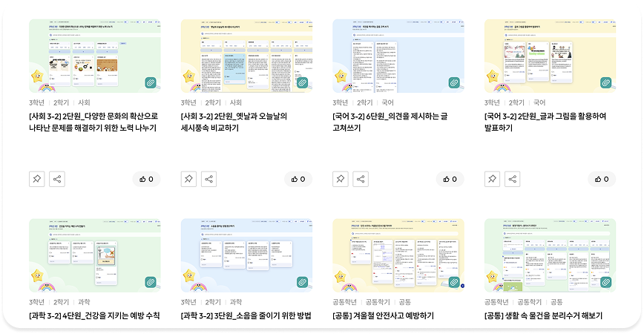Open the 다양한 문화의 확산 thumbnail

click(95, 56)
